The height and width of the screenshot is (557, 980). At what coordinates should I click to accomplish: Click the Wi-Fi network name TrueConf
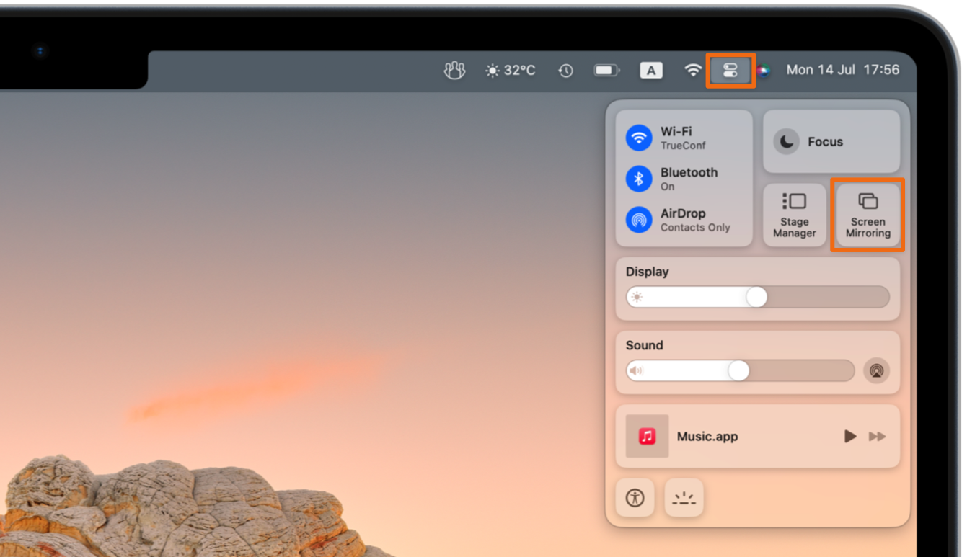click(x=683, y=146)
